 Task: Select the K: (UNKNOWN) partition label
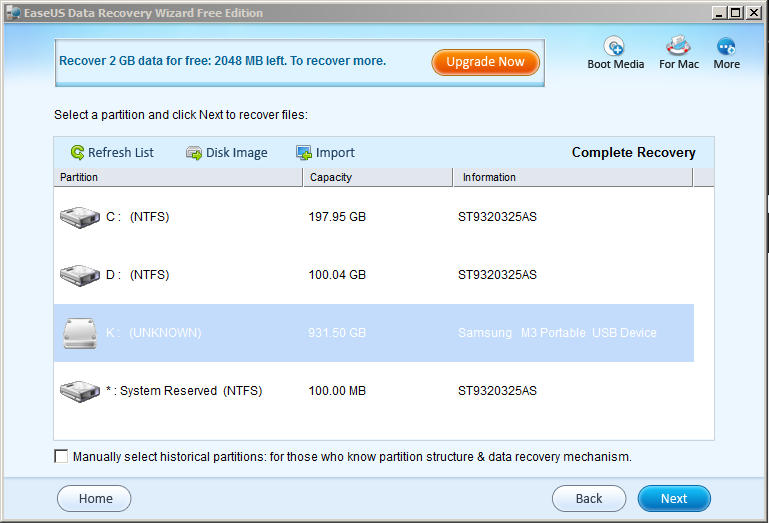154,333
